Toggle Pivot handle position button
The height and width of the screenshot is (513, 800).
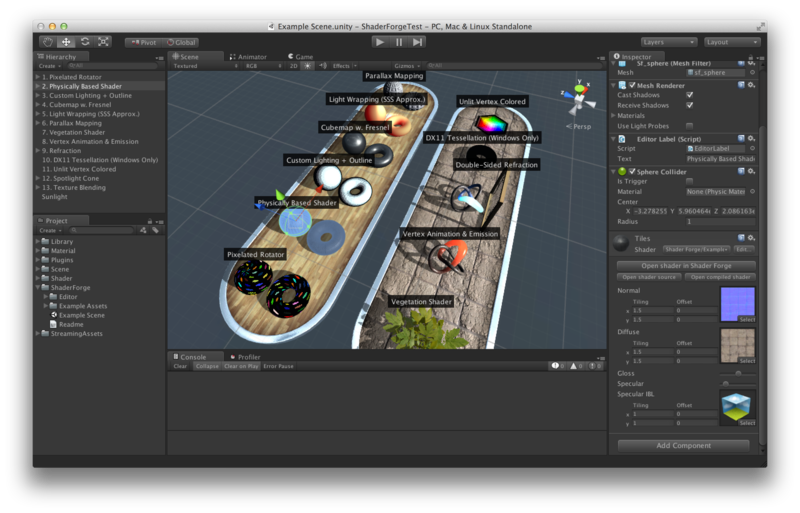[144, 42]
